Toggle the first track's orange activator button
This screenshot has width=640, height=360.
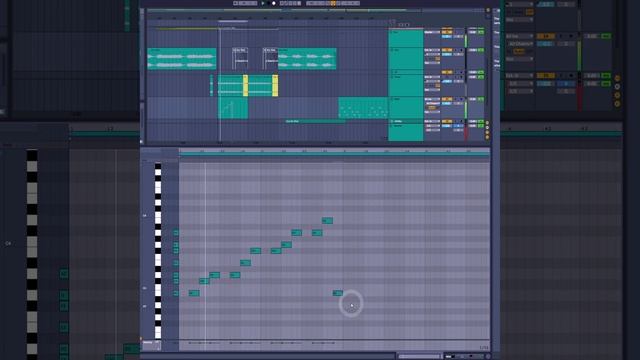pos(447,32)
